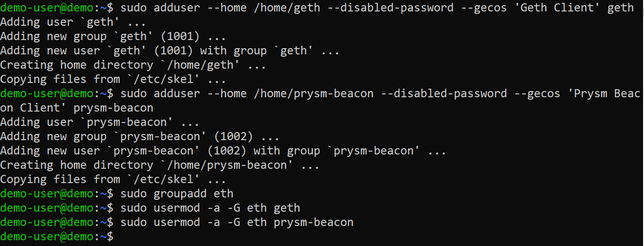644x246 pixels.
Task: Click the 'demo-user@demo' prompt before 'sudo groupadd eth'
Action: [x=47, y=194]
